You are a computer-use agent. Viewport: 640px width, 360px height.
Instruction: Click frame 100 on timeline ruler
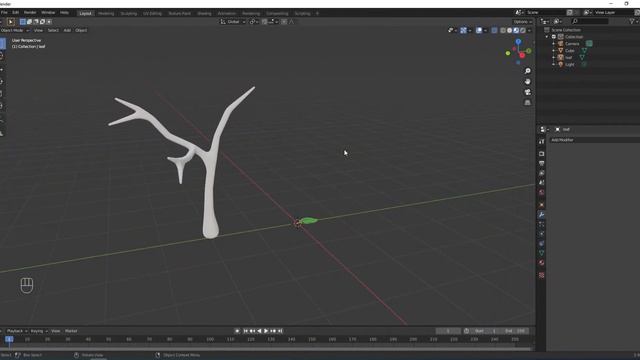[210, 340]
